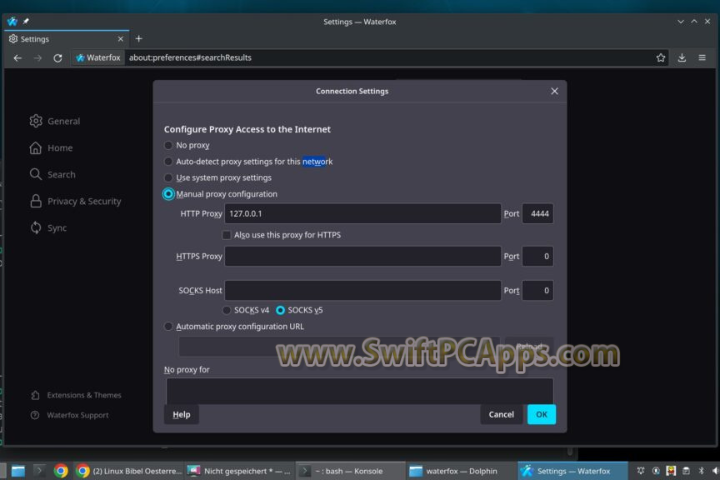Click the HTTPS Proxy address field
Image resolution: width=720 pixels, height=480 pixels.
[363, 256]
